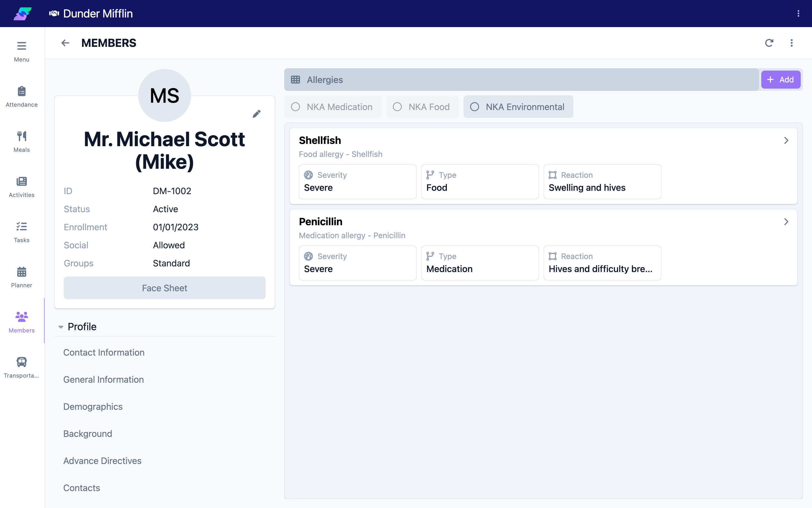
Task: Click the Allergies grid icon
Action: [x=295, y=80]
